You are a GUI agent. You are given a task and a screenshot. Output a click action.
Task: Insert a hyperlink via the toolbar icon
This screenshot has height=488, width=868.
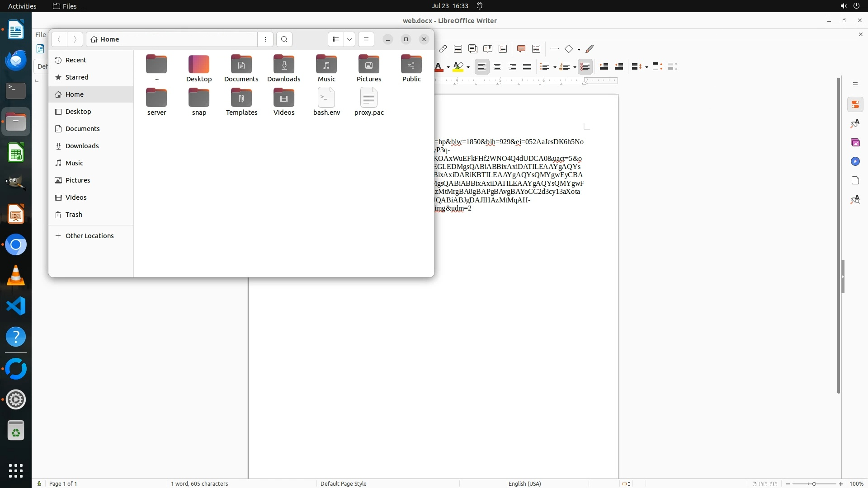(x=443, y=49)
